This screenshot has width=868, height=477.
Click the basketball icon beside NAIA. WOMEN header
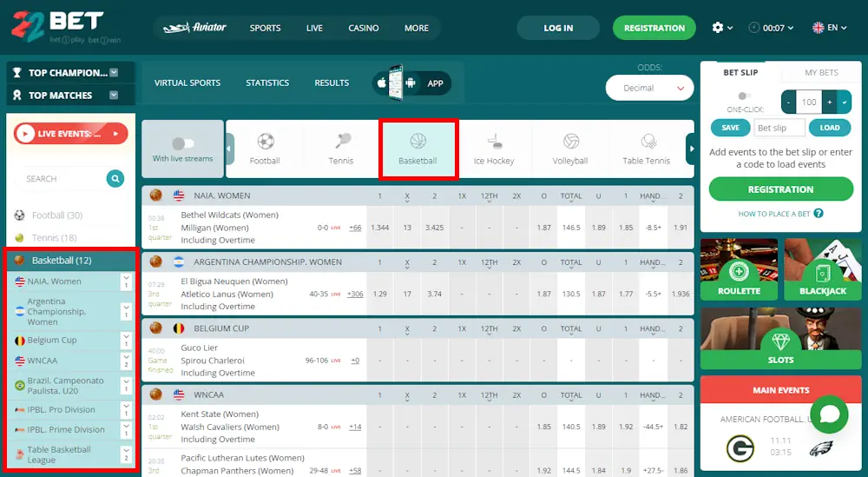pyautogui.click(x=155, y=195)
